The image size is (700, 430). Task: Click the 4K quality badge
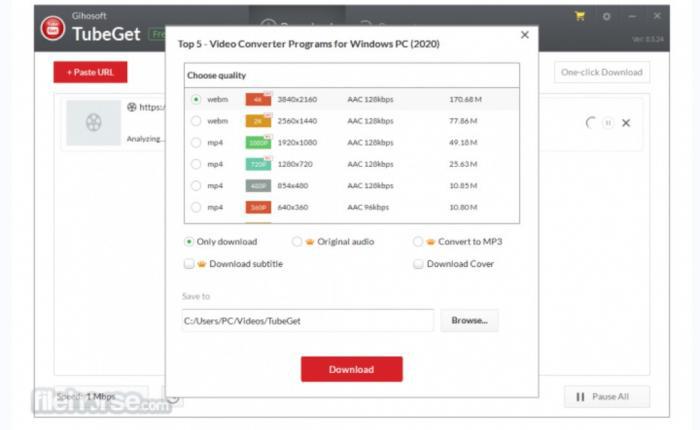click(x=258, y=99)
